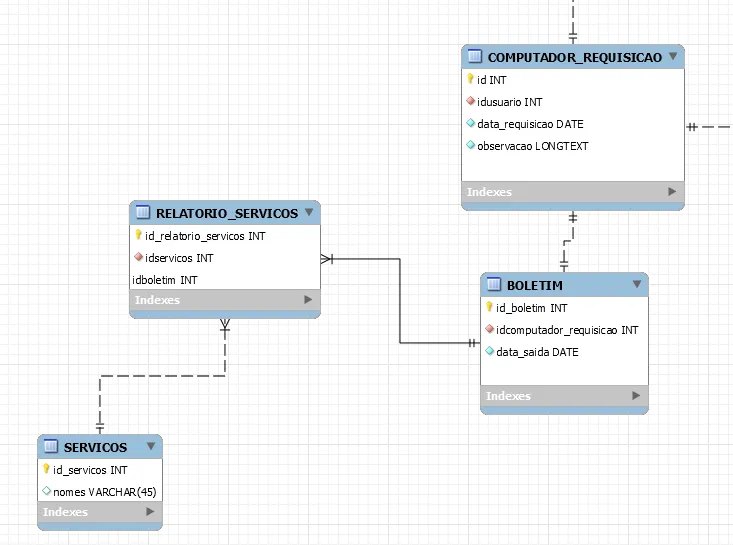Click the BOLETIM table icon
Screen dimensions: 733x545
pyautogui.click(x=493, y=285)
